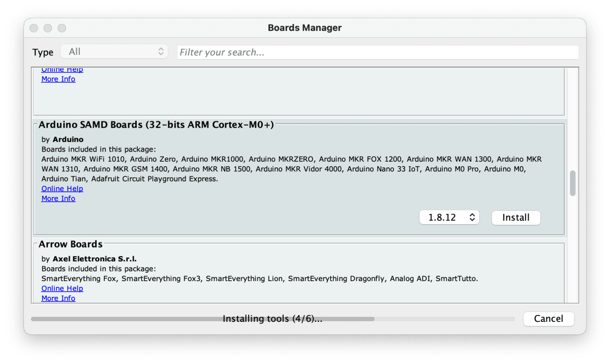
Task: Click the SmartEverything Fox boards list line
Action: (260, 279)
